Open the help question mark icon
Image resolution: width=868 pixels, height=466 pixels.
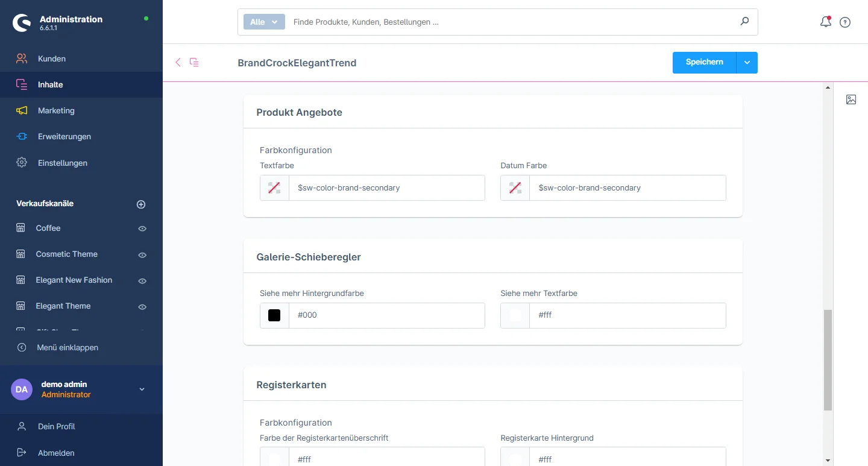[845, 22]
